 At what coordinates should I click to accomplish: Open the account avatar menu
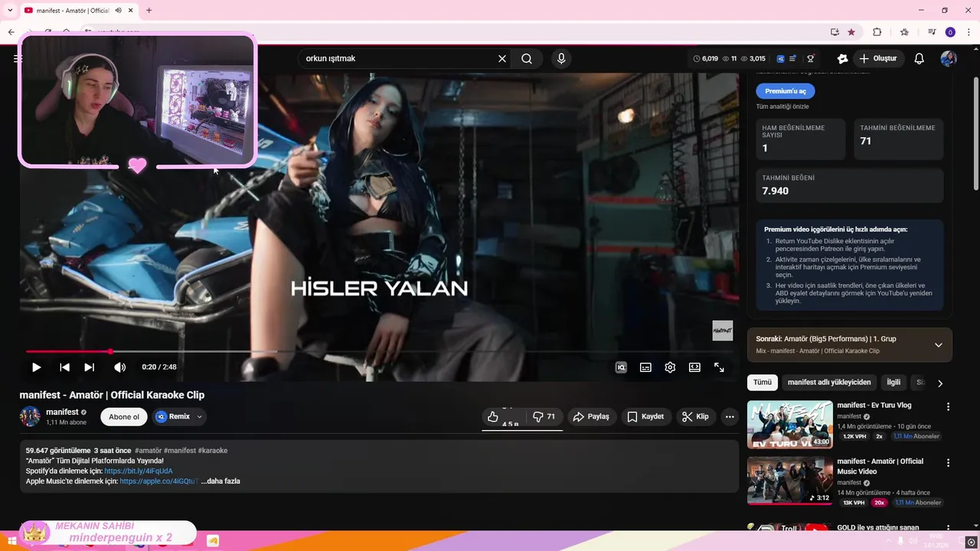coord(949,58)
